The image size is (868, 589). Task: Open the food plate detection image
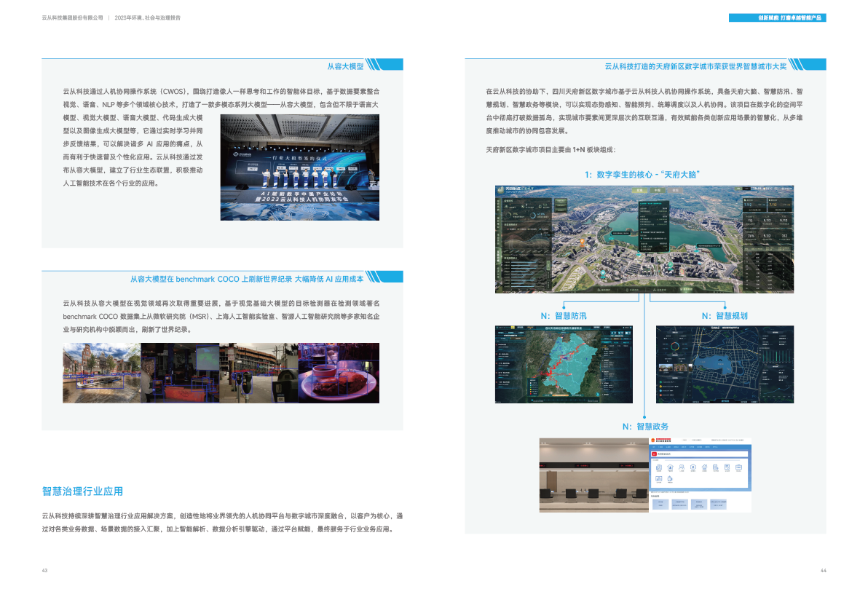pyautogui.click(x=339, y=373)
